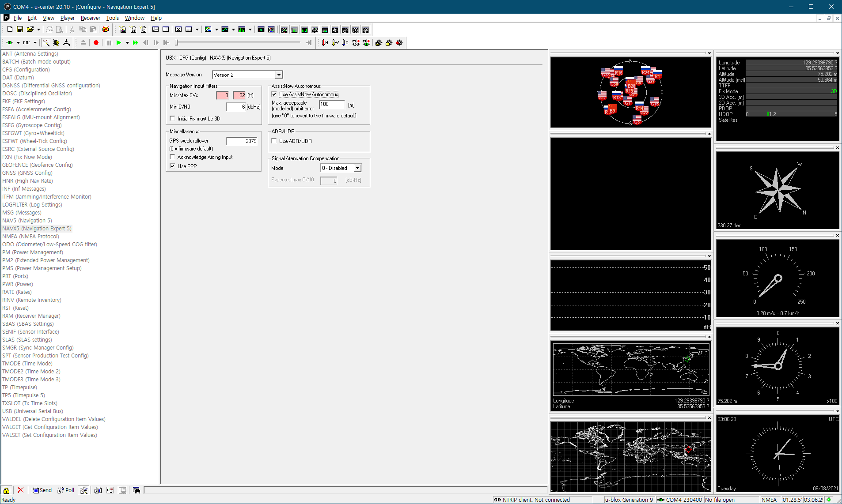Select PRT (Ports) configuration item
Viewport: 842px width, 504px height.
point(15,276)
